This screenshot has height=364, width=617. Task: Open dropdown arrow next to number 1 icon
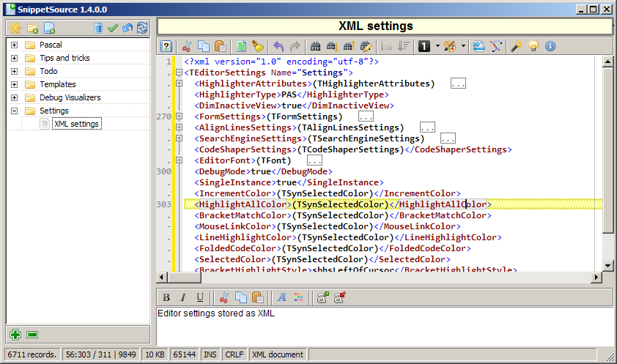[x=437, y=46]
